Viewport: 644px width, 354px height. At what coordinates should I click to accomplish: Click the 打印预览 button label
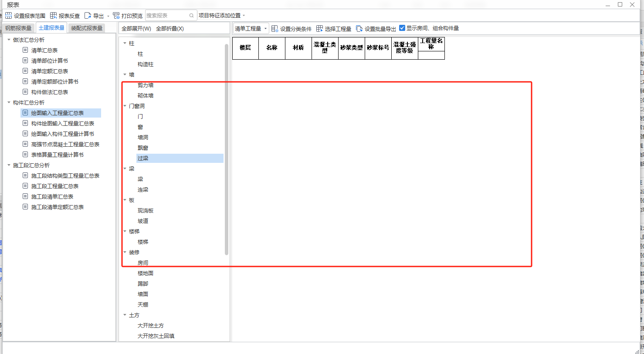(132, 16)
